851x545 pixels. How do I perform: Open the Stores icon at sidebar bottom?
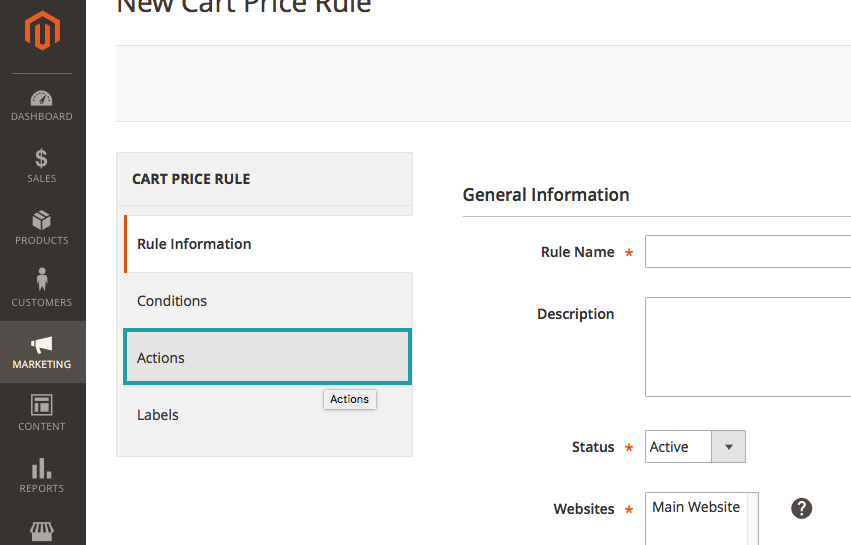click(x=42, y=531)
